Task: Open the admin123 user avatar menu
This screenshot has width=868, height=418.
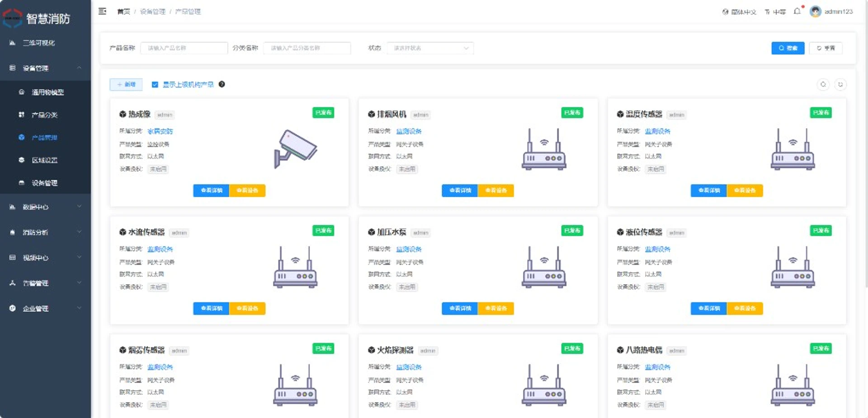Action: (x=831, y=11)
